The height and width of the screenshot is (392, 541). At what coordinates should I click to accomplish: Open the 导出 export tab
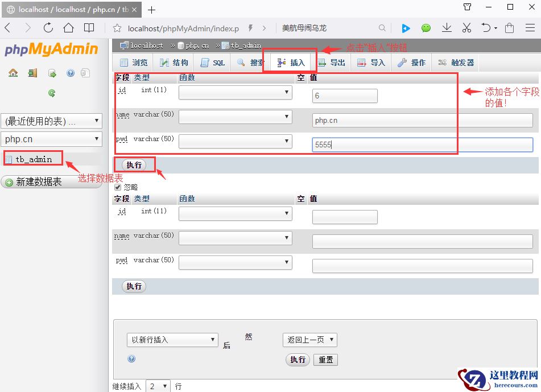(x=331, y=63)
